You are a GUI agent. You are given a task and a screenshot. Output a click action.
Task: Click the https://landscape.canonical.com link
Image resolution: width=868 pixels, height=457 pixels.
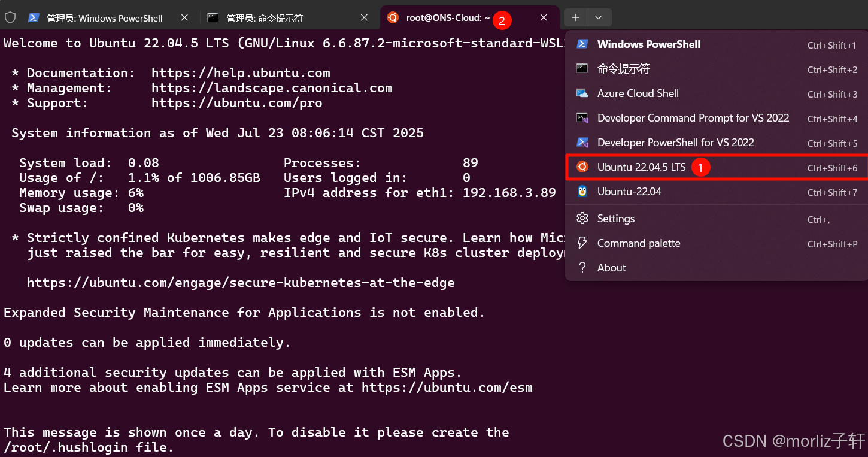[272, 88]
